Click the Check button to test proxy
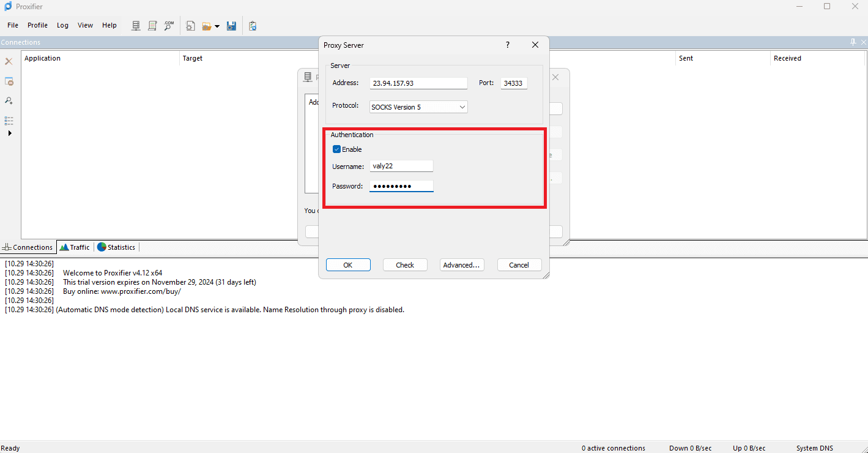This screenshot has height=453, width=868. (405, 264)
